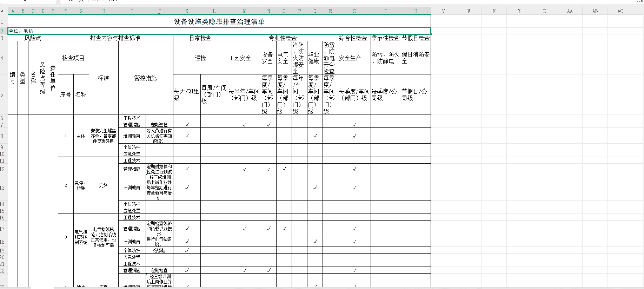Click the 风险点 header cell
Viewport: 644px width, 289px height.
(33, 38)
